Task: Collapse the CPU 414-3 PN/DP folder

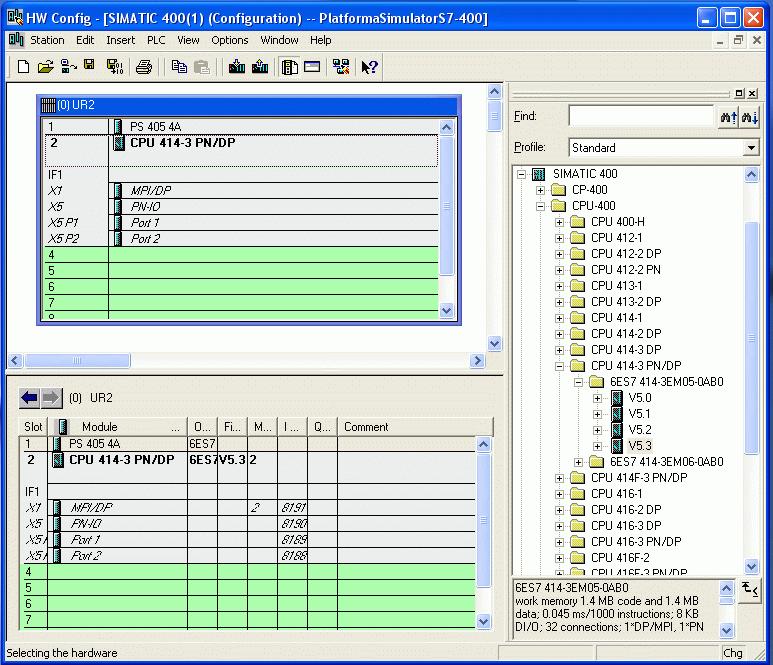Action: tap(559, 366)
